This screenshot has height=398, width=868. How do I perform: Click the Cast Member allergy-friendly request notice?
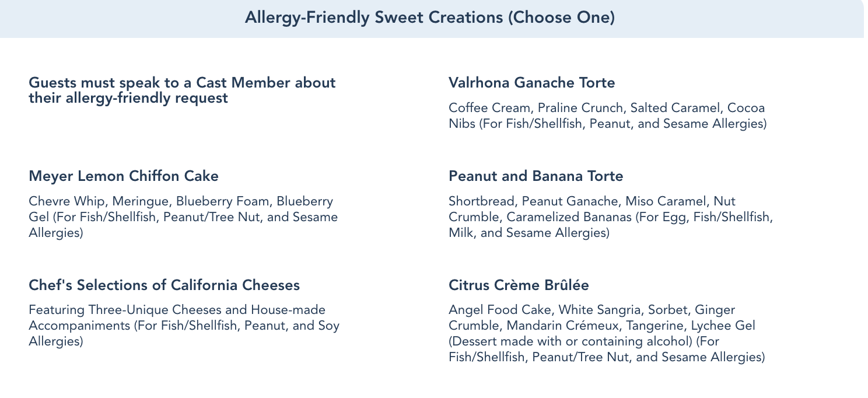[x=182, y=90]
